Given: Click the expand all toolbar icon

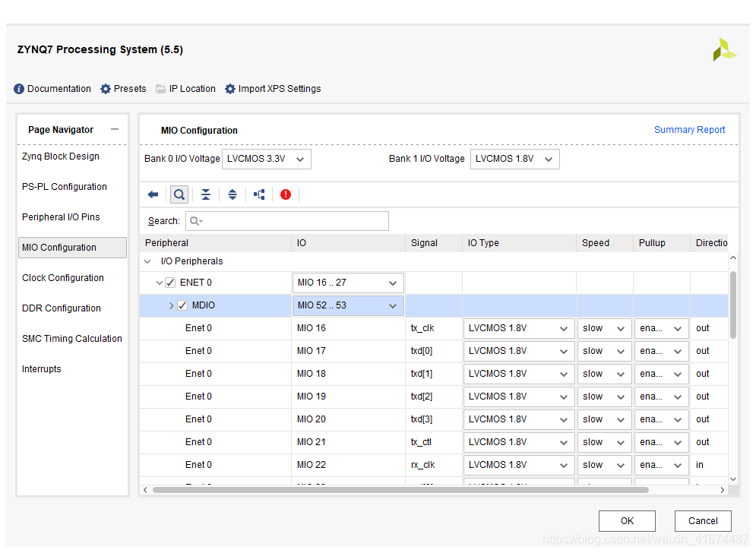Looking at the screenshot, I should pos(232,194).
